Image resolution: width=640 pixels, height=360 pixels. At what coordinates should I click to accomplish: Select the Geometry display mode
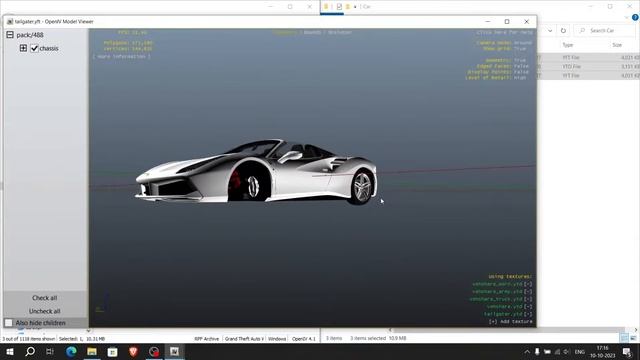pyautogui.click(x=285, y=32)
